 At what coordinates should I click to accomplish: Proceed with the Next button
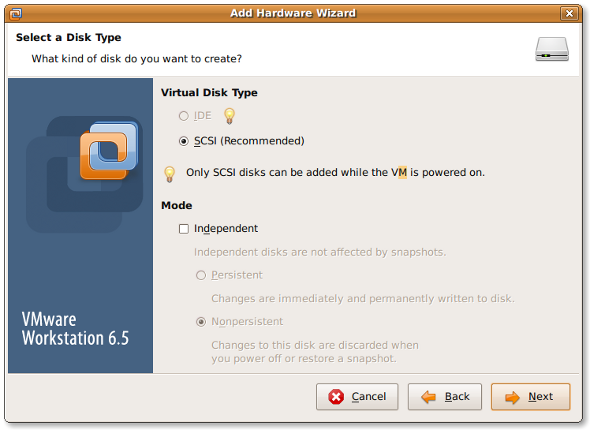pos(531,397)
